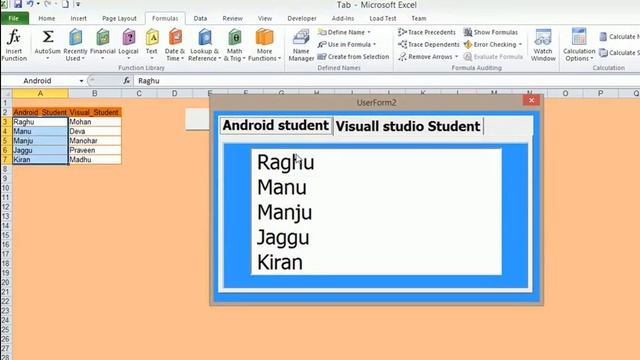The height and width of the screenshot is (360, 640).
Task: Click the Insert Function icon
Action: [x=14, y=44]
